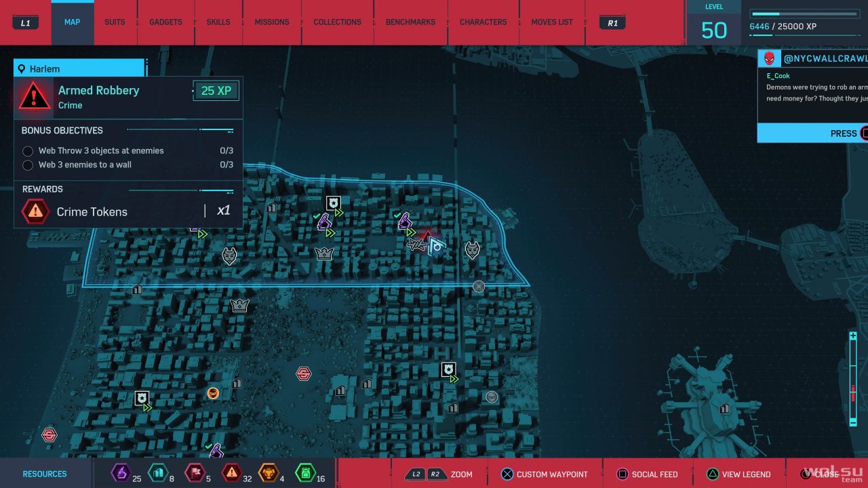Open the CHARACTERS tab
This screenshot has height=488, width=868.
coord(483,22)
